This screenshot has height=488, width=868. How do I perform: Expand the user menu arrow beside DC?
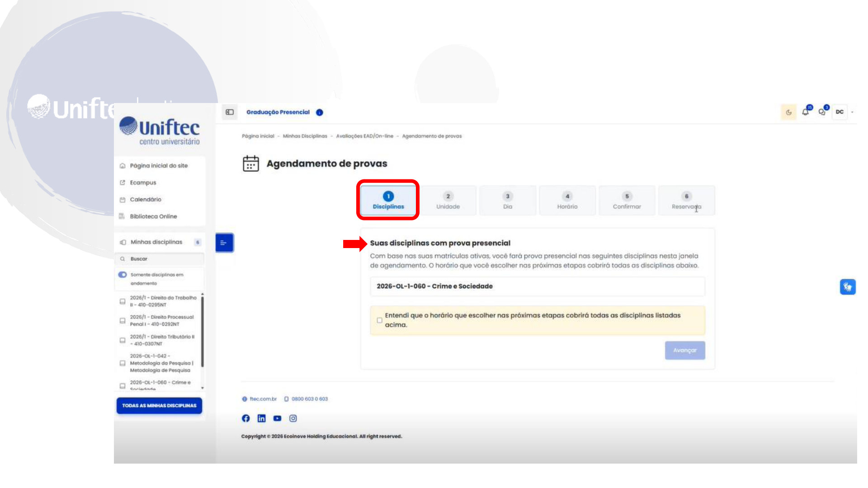pyautogui.click(x=852, y=112)
